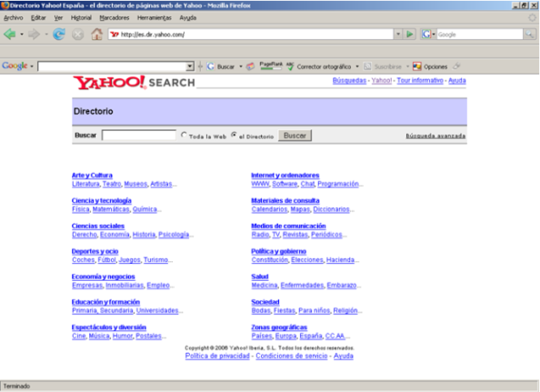Open the Periódicos subcategory link
The height and width of the screenshot is (392, 540).
(326, 235)
